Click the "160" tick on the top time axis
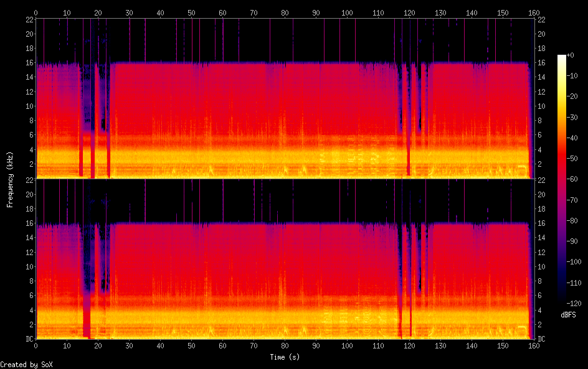 tap(534, 12)
